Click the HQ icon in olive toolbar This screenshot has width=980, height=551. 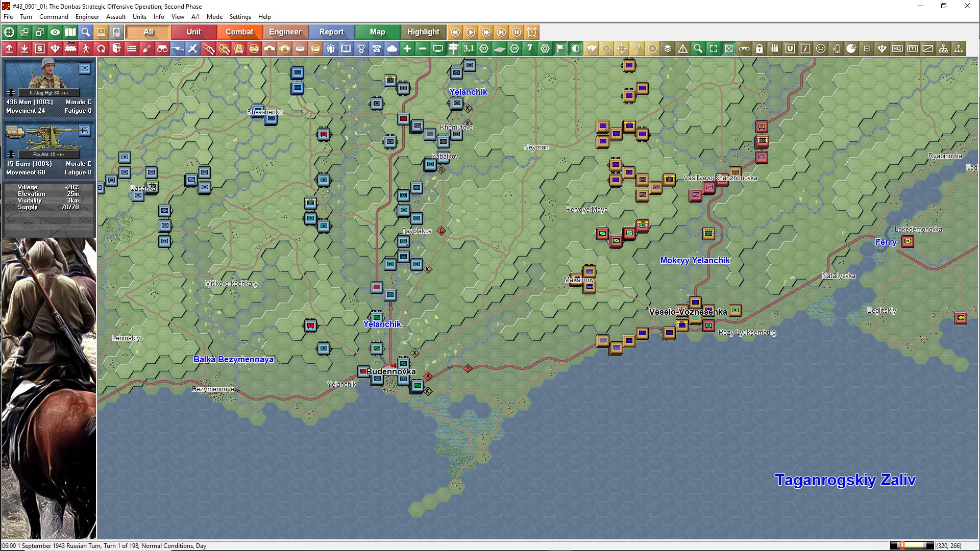coord(897,49)
